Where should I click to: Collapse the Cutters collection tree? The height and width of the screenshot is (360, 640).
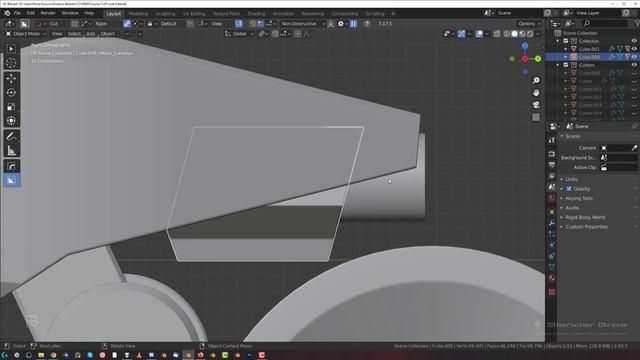tap(558, 65)
